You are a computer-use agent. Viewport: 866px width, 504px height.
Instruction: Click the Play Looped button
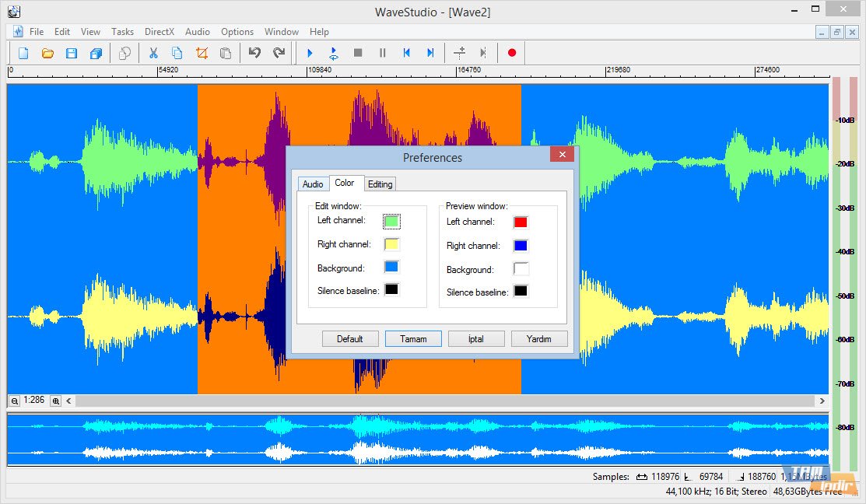(334, 53)
